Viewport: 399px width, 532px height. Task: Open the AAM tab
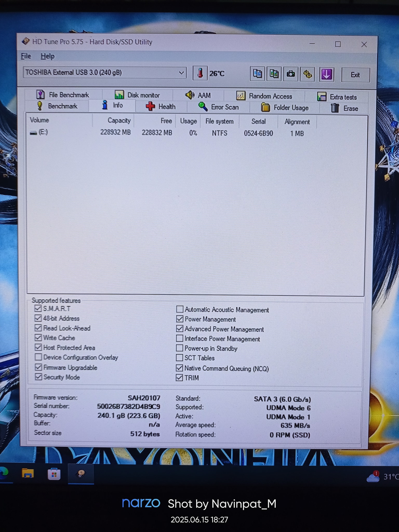tap(198, 95)
